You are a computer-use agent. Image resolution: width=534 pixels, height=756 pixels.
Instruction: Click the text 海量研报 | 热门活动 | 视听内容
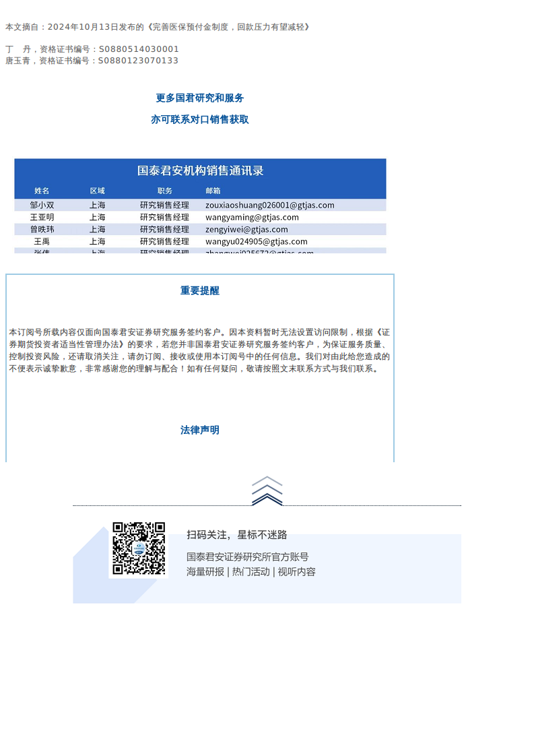pyautogui.click(x=251, y=572)
